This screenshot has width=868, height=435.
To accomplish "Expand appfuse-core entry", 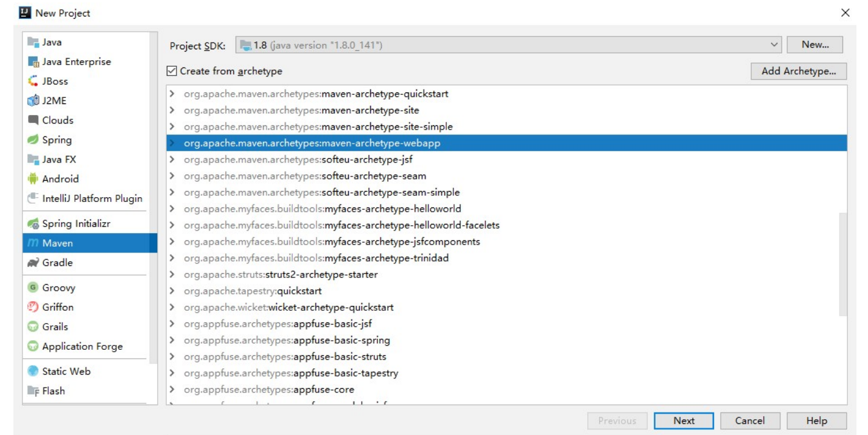I will coord(172,389).
